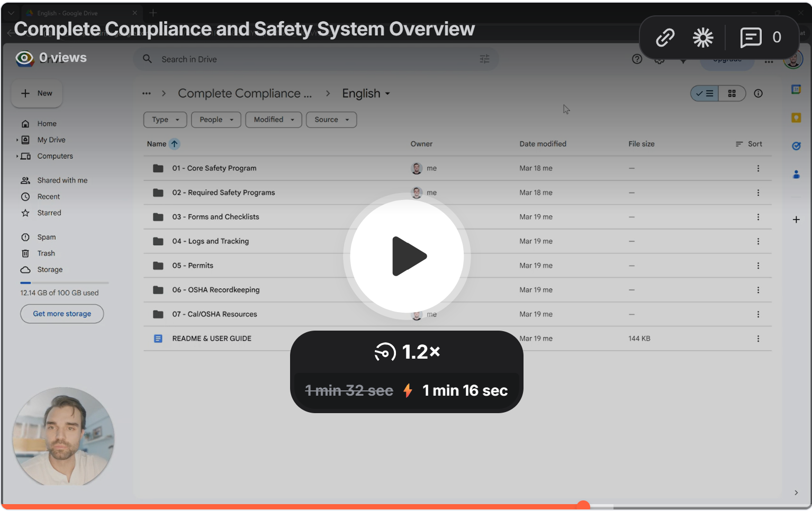Expand the Computers tree arrow
The image size is (812, 511).
click(17, 157)
